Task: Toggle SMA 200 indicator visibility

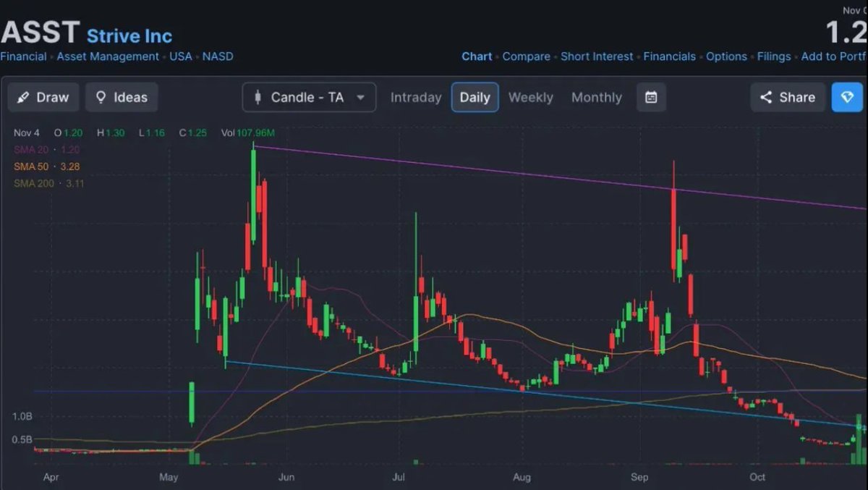Action: pos(33,183)
